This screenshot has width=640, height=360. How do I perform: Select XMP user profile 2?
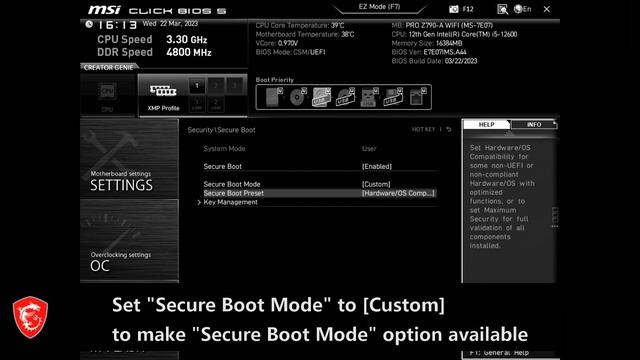(x=216, y=104)
